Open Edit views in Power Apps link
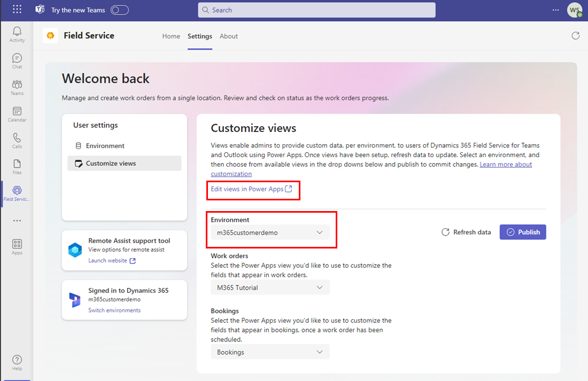The height and width of the screenshot is (381, 588). tap(251, 189)
